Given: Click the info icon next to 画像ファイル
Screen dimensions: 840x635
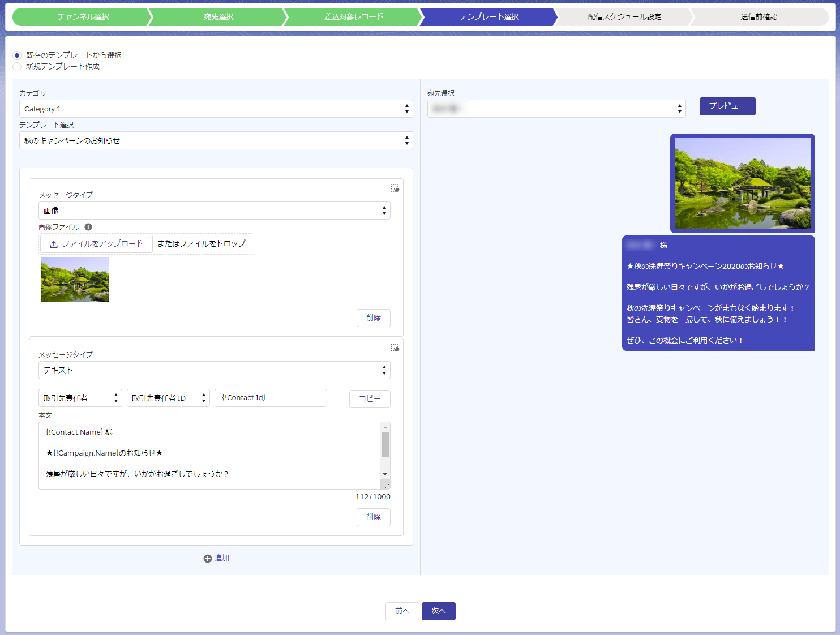Looking at the screenshot, I should point(88,227).
